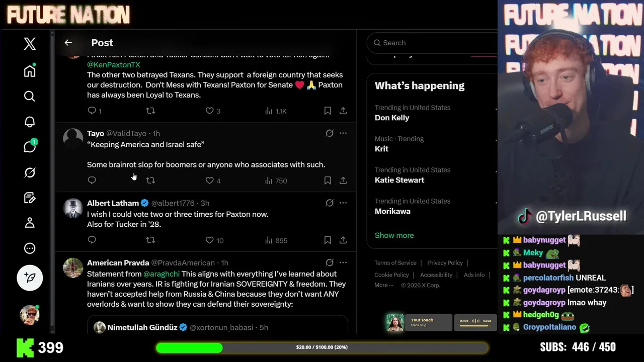View analytics of Tayo's post (750)

point(276,180)
